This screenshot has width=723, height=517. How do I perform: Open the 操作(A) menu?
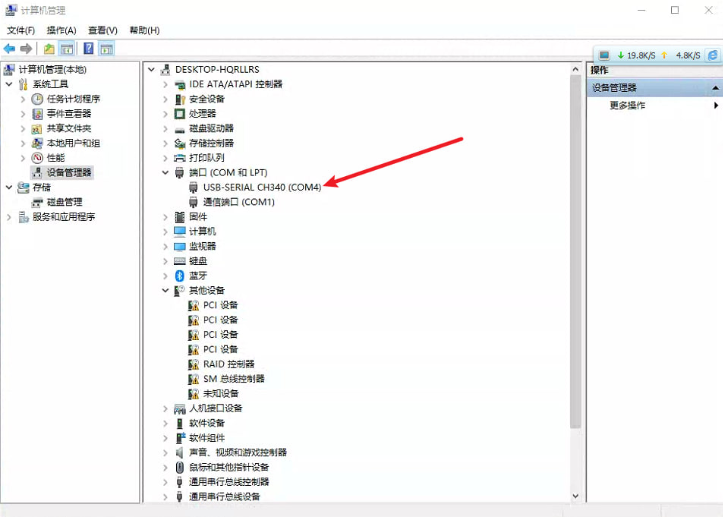pos(61,30)
